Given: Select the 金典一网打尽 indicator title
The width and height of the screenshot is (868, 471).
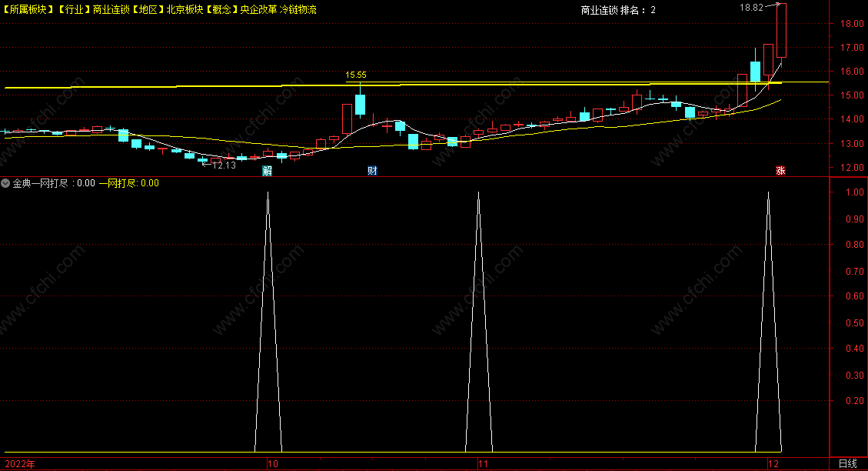Looking at the screenshot, I should click(x=40, y=183).
